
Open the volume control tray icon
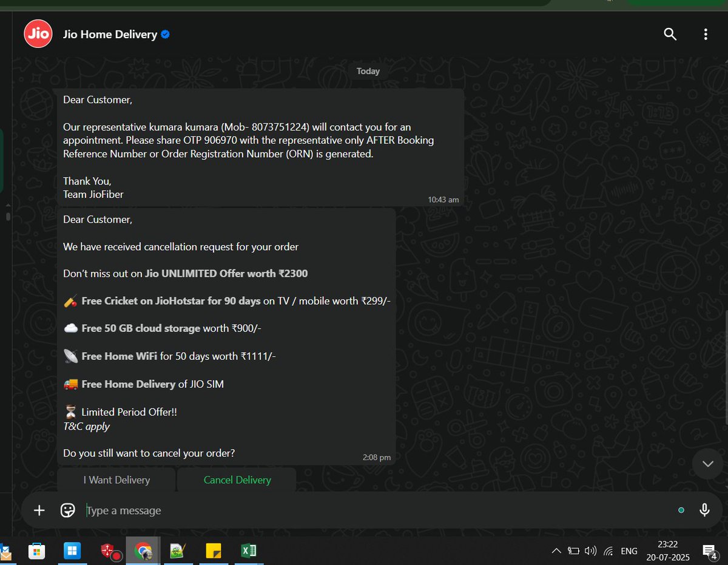590,551
